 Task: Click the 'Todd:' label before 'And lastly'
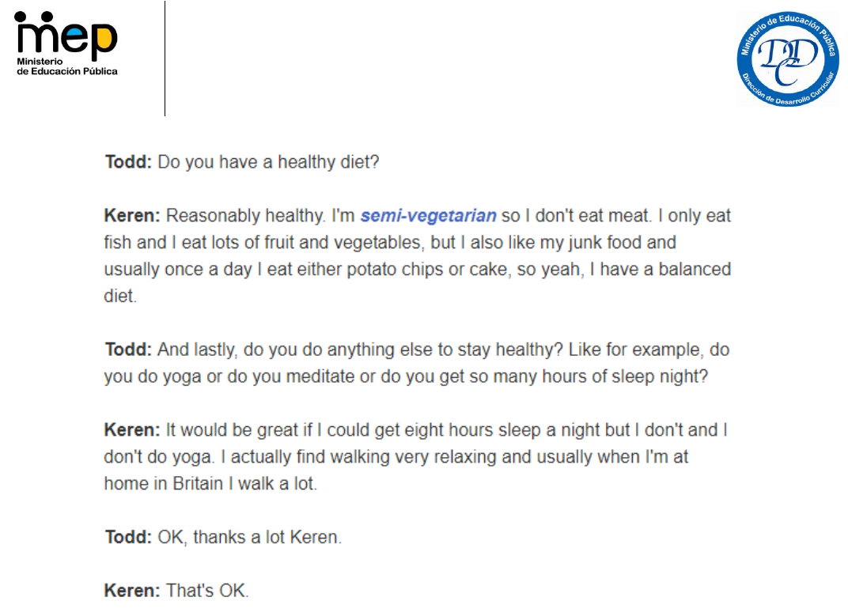pos(128,350)
